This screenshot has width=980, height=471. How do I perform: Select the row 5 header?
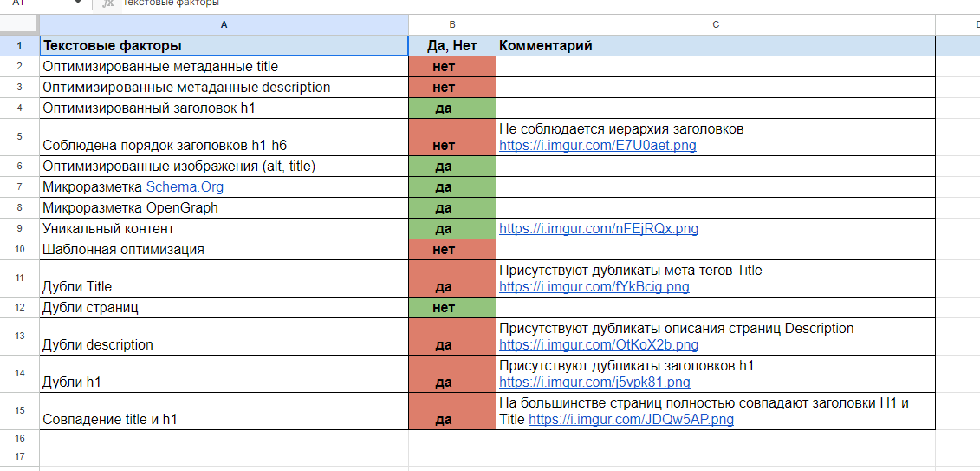tap(19, 137)
